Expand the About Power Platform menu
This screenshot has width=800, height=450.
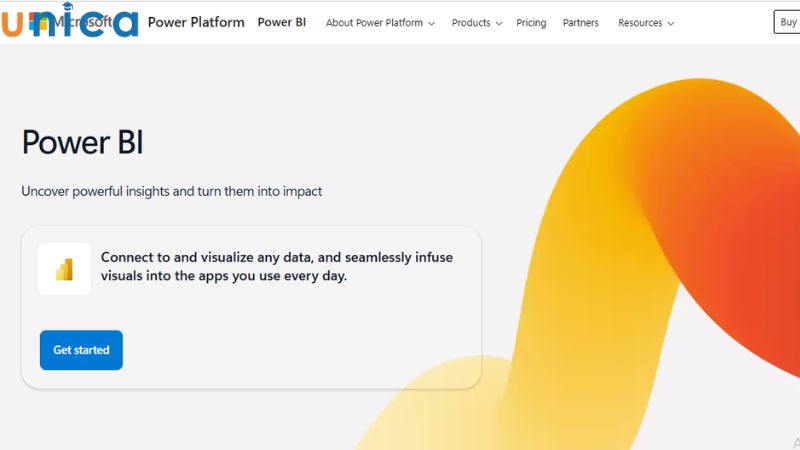point(380,23)
